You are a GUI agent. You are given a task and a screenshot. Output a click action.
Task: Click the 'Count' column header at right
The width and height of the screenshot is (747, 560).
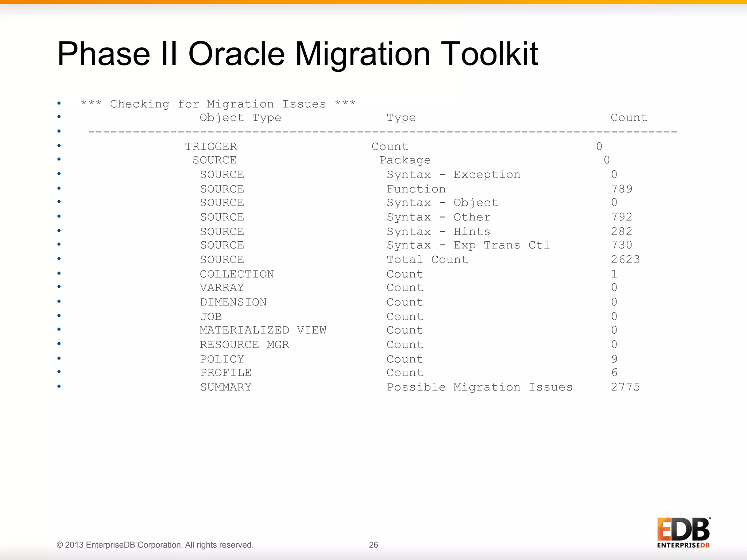[629, 117]
